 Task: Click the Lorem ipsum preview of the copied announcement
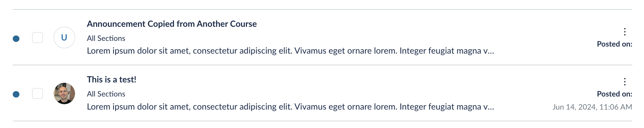click(x=291, y=51)
